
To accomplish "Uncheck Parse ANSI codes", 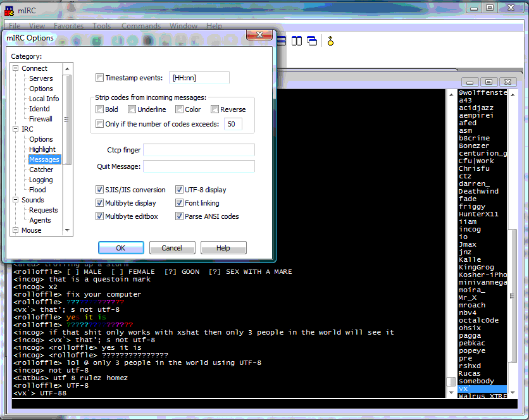I will click(179, 216).
